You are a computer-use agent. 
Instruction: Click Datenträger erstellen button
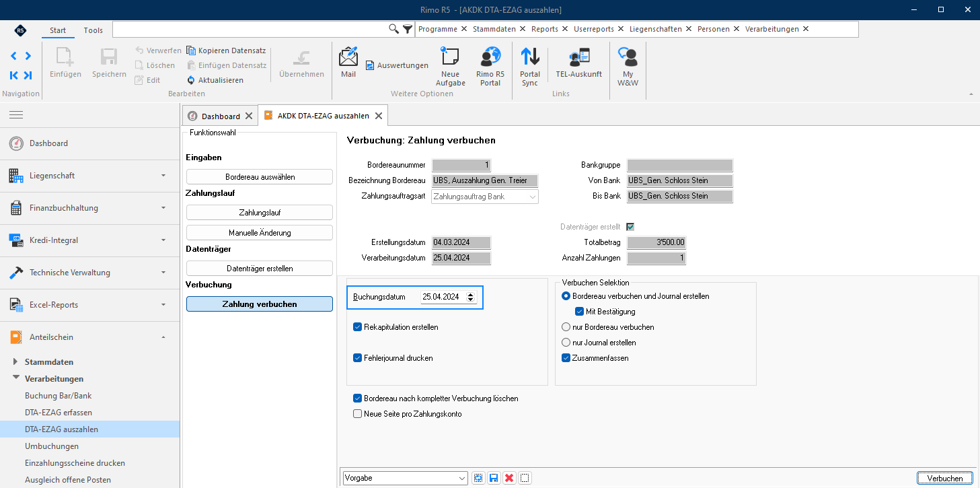coord(260,269)
